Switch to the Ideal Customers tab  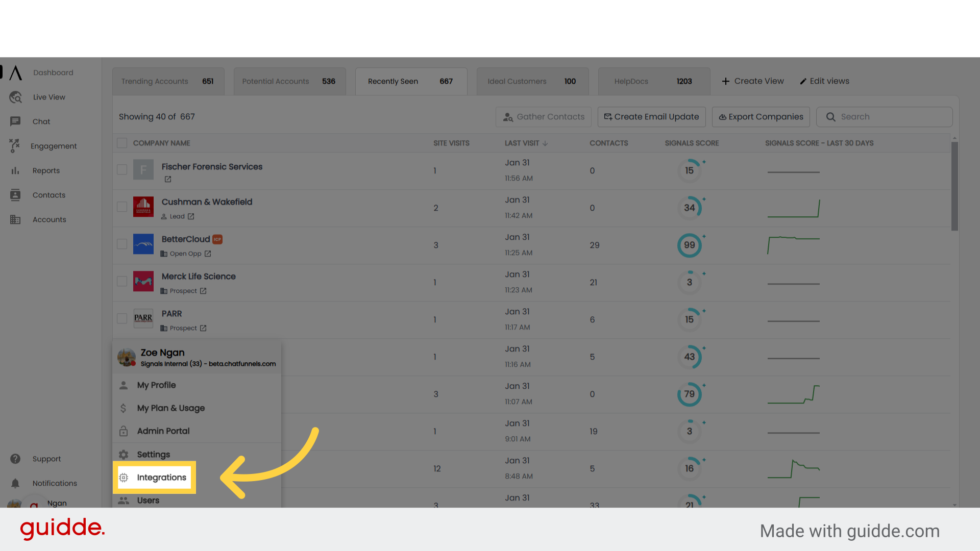(532, 81)
